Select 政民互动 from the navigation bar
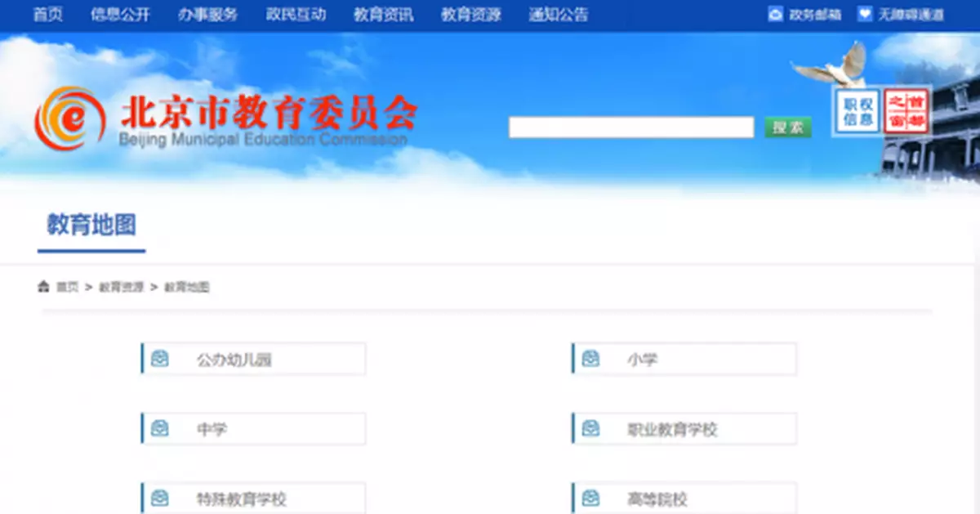Screen dimensions: 980x514 point(296,14)
